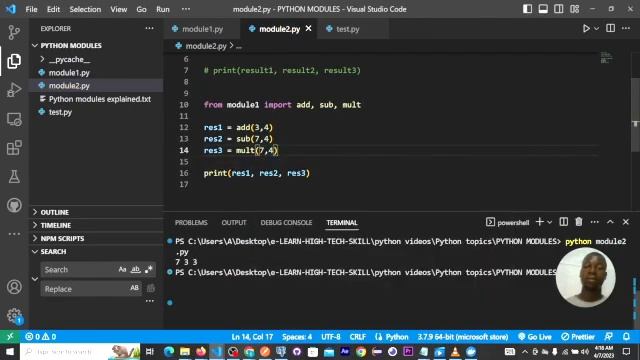The image size is (640, 360).
Task: Open Explorer views and more actions
Action: [x=150, y=28]
